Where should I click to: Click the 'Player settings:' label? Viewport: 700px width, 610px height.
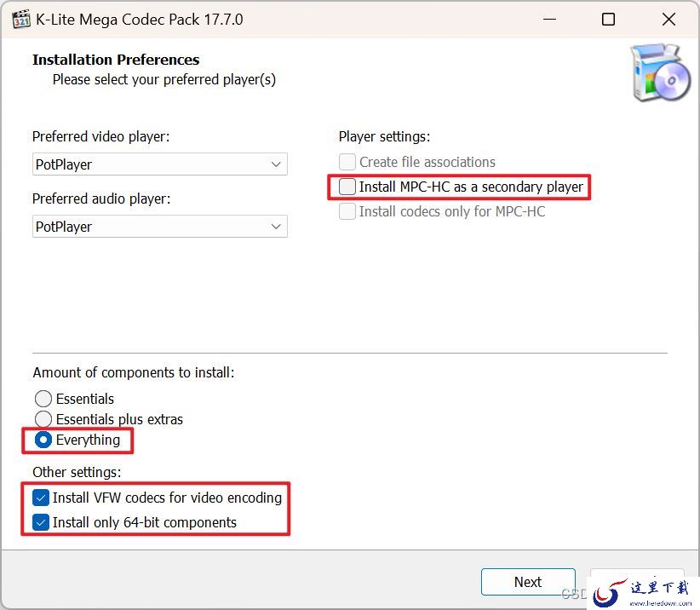pos(384,136)
